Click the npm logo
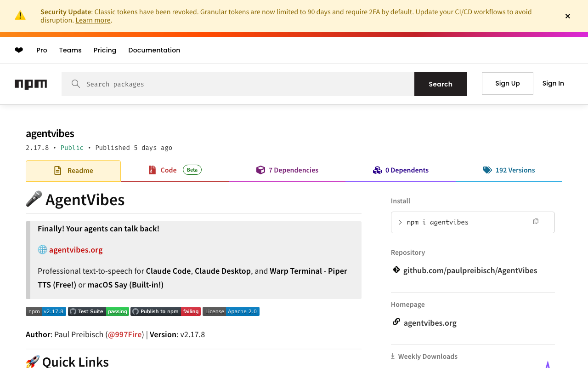 coord(31,84)
